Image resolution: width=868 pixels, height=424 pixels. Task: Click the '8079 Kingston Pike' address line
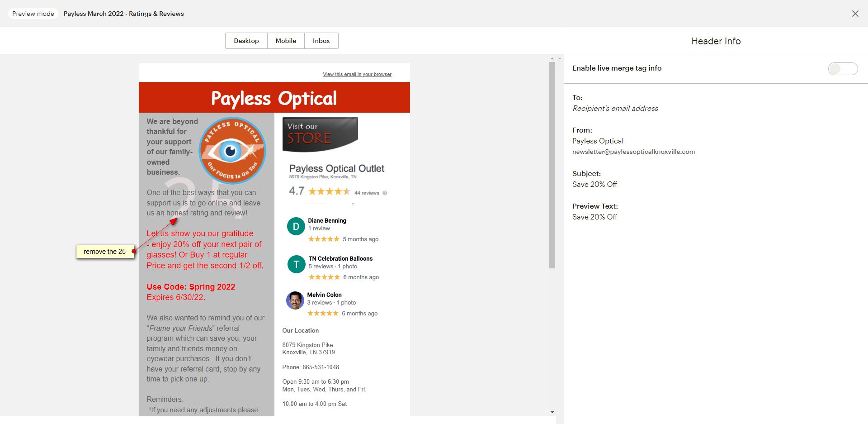[307, 345]
